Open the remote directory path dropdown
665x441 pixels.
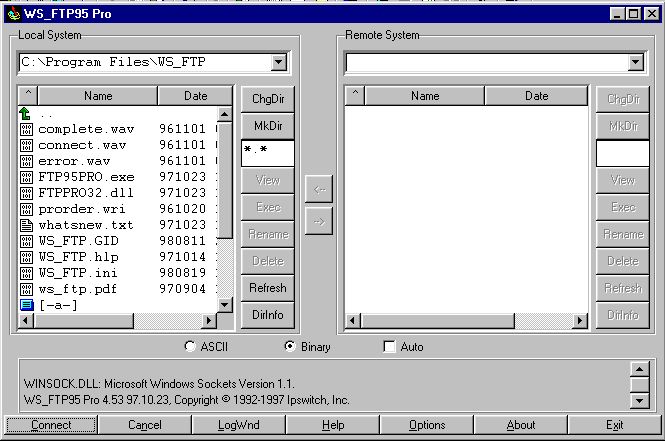pyautogui.click(x=635, y=63)
